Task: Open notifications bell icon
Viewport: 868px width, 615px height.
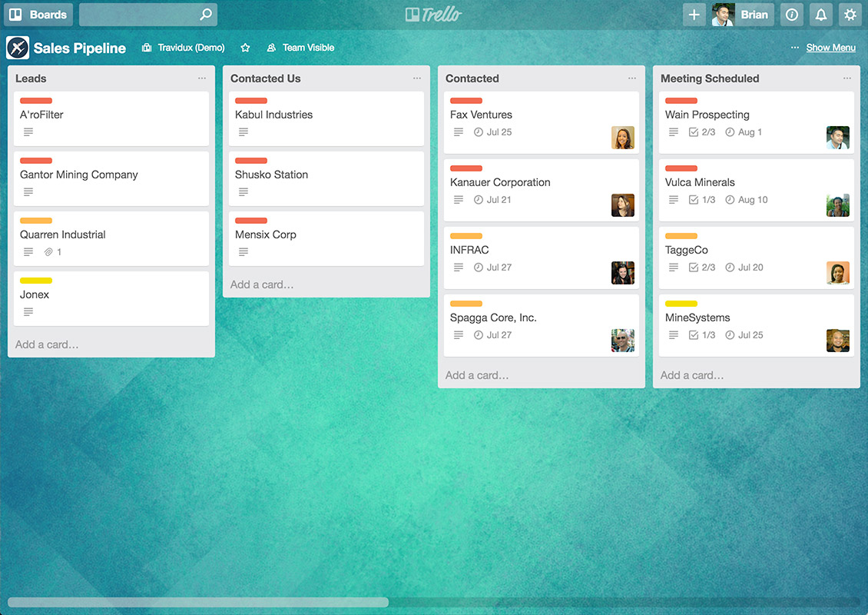Action: [820, 14]
